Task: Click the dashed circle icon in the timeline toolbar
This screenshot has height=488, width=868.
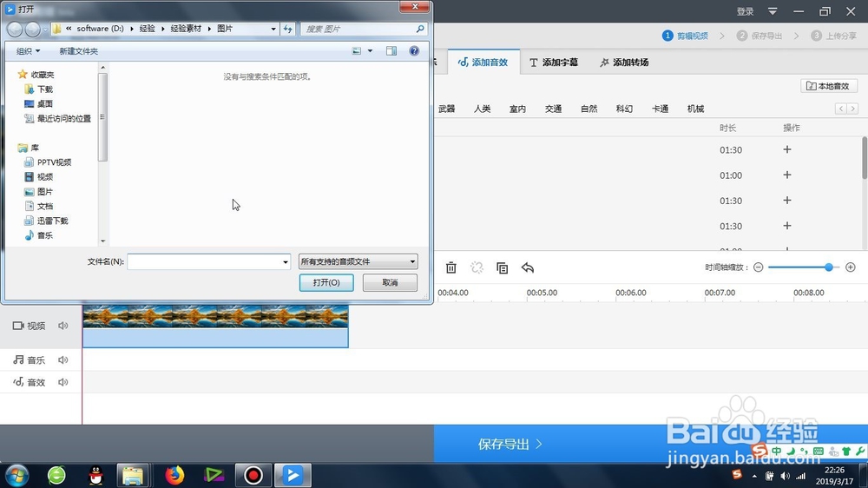Action: 477,267
